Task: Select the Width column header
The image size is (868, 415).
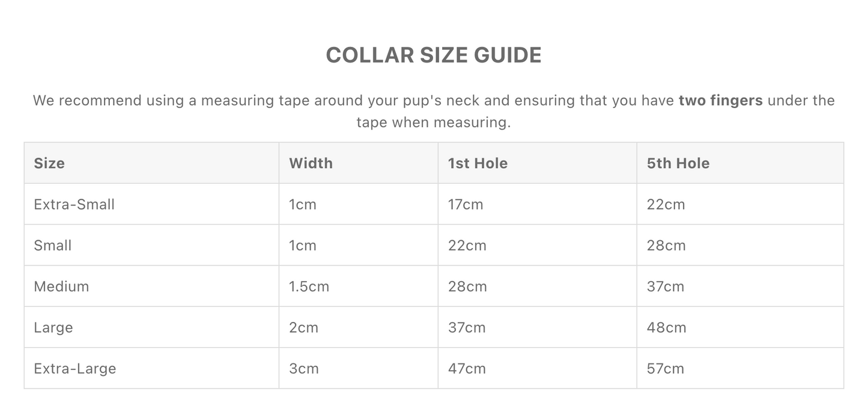Action: [311, 163]
